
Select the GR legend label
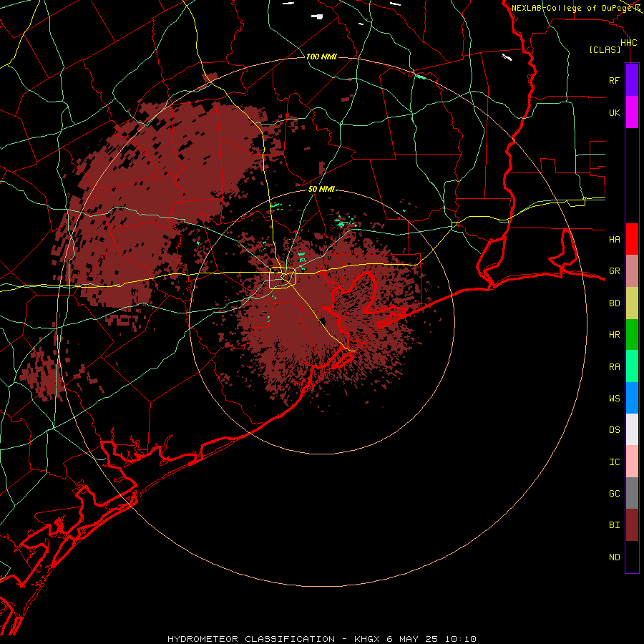pyautogui.click(x=614, y=271)
